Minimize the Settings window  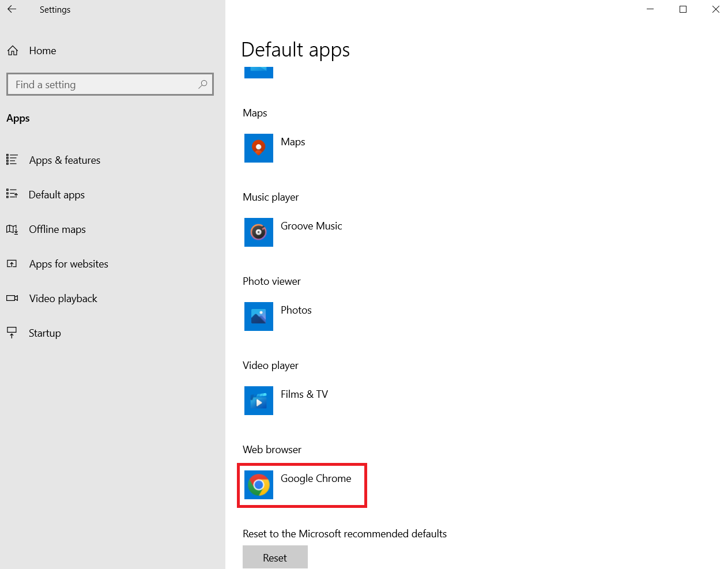coord(650,9)
